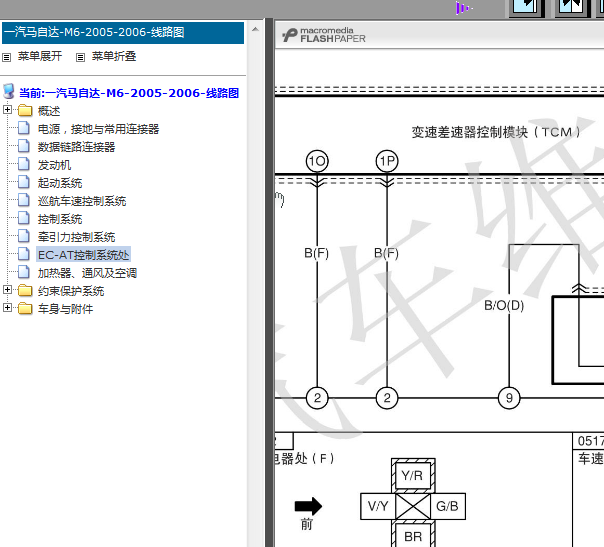The height and width of the screenshot is (547, 604).
Task: Click the 变速差速器控制模块 (TCM) label
Action: click(496, 132)
